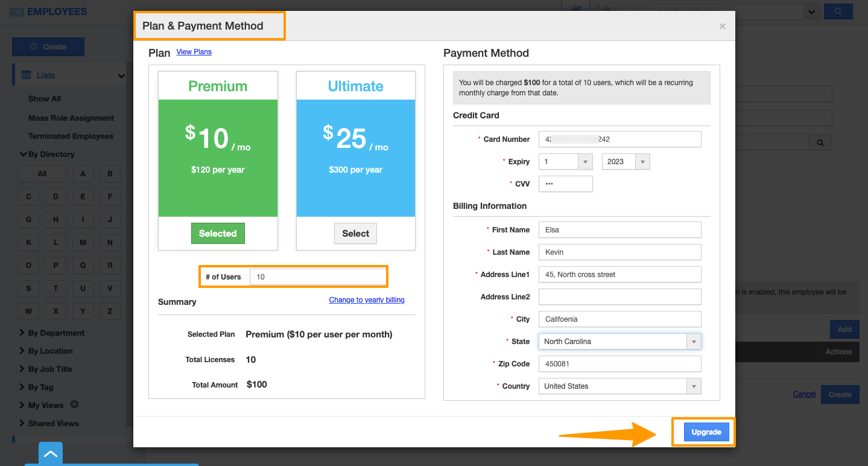Click the search magnifier icon at top right
Viewport: 868px width, 466px height.
point(838,11)
